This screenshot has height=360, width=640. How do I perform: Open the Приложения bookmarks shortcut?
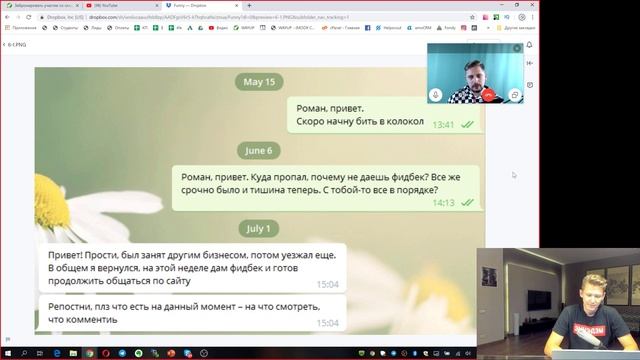(x=20, y=28)
